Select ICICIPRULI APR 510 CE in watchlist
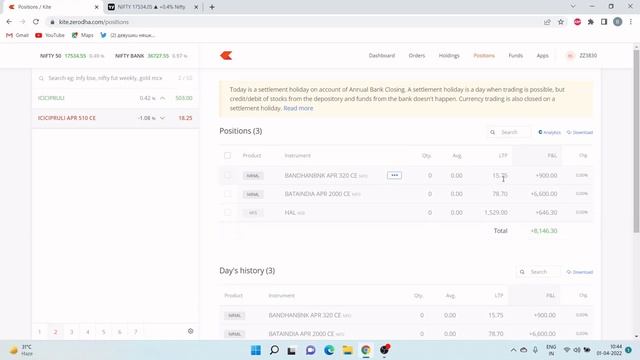The height and width of the screenshot is (360, 640). pyautogui.click(x=116, y=118)
